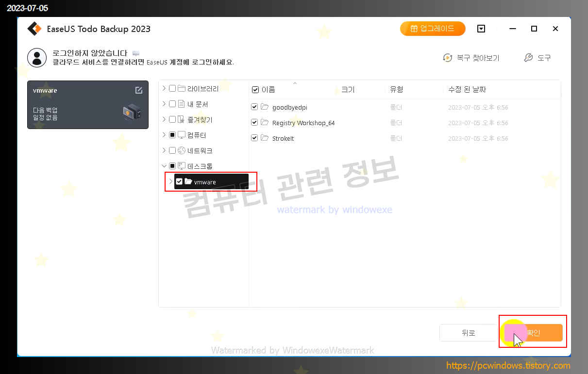The height and width of the screenshot is (374, 588).
Task: Click the sort arrow above 이름 column
Action: 294,83
